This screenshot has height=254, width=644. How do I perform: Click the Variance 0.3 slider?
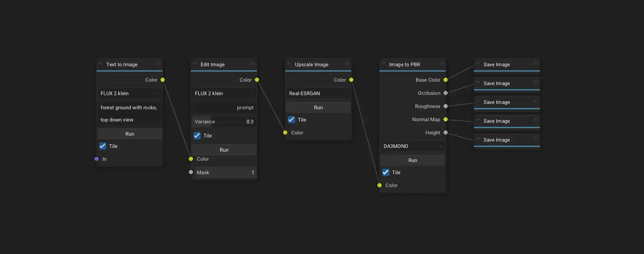224,122
